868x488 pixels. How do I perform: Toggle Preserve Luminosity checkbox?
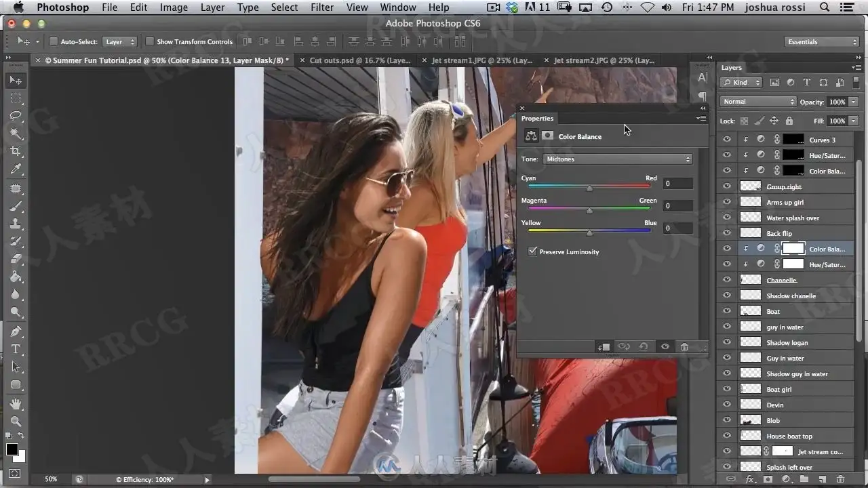click(533, 251)
